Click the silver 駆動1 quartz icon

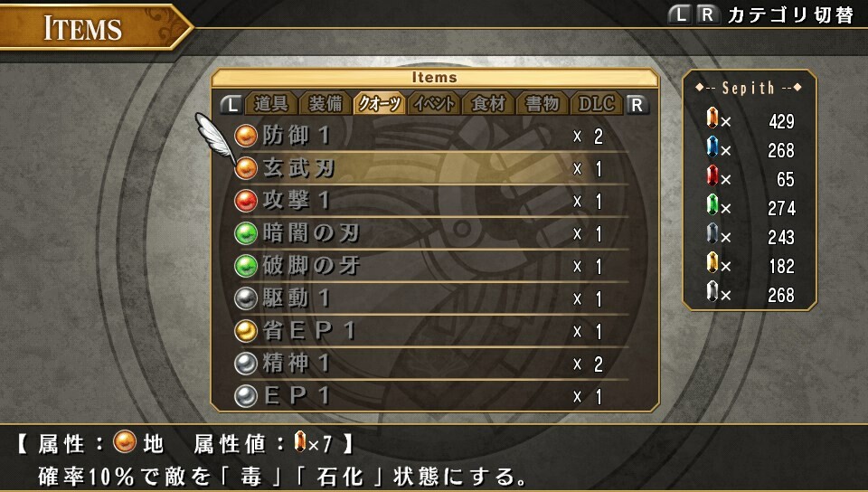[246, 298]
